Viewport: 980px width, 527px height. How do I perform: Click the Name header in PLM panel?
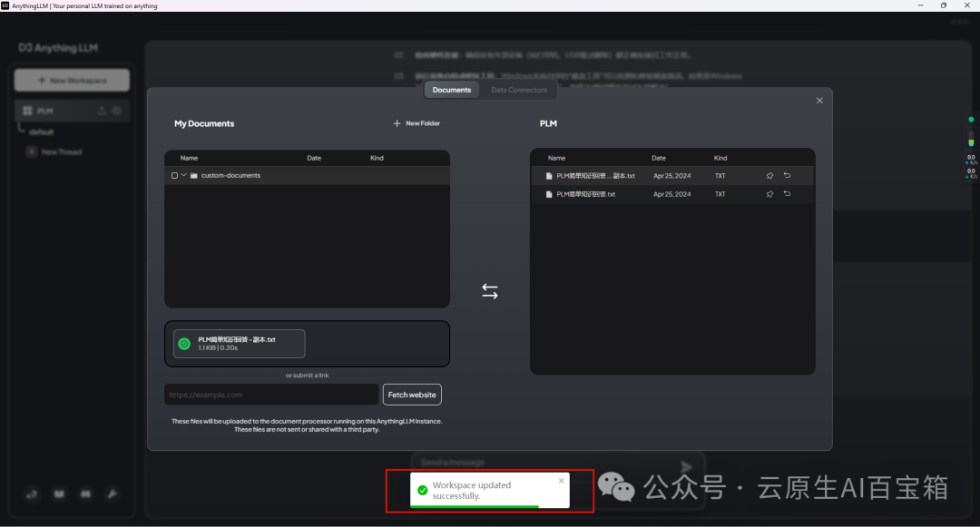[x=556, y=158]
